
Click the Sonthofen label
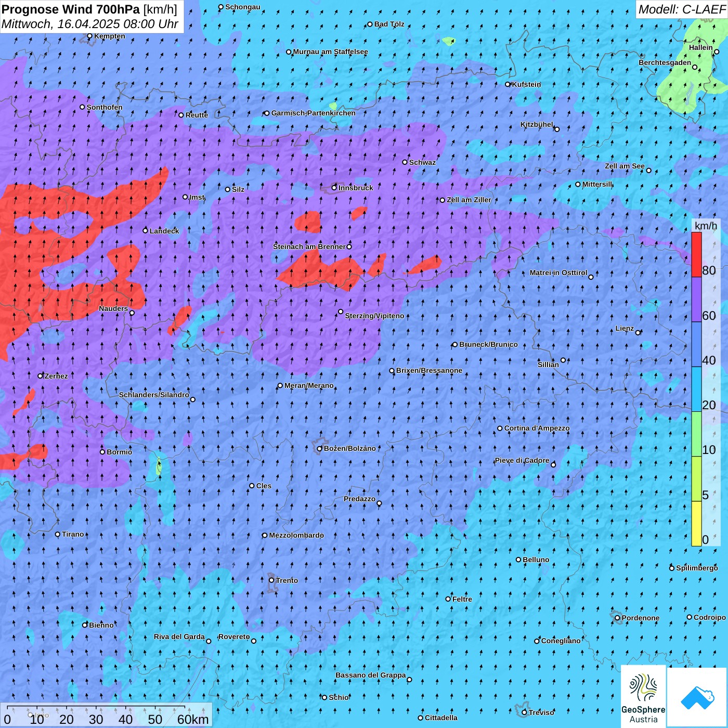click(105, 107)
